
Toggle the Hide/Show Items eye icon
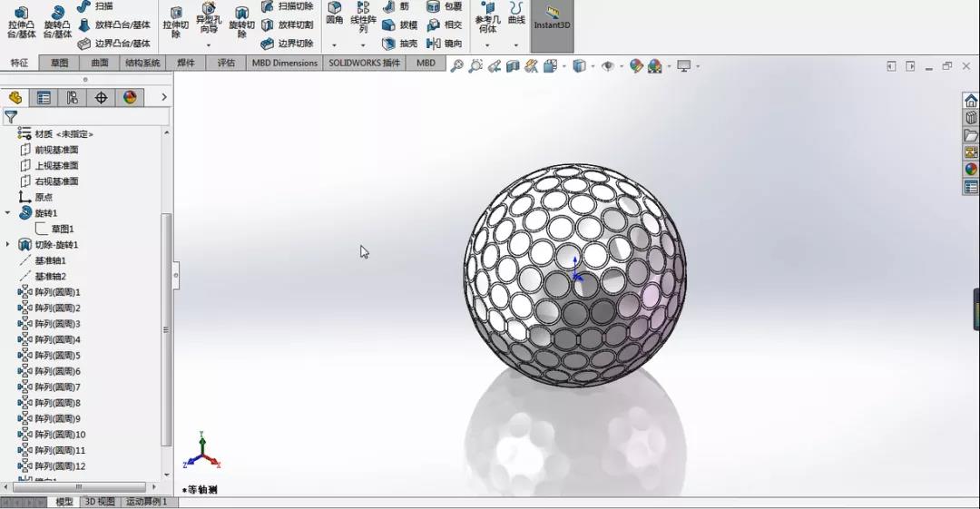click(607, 65)
